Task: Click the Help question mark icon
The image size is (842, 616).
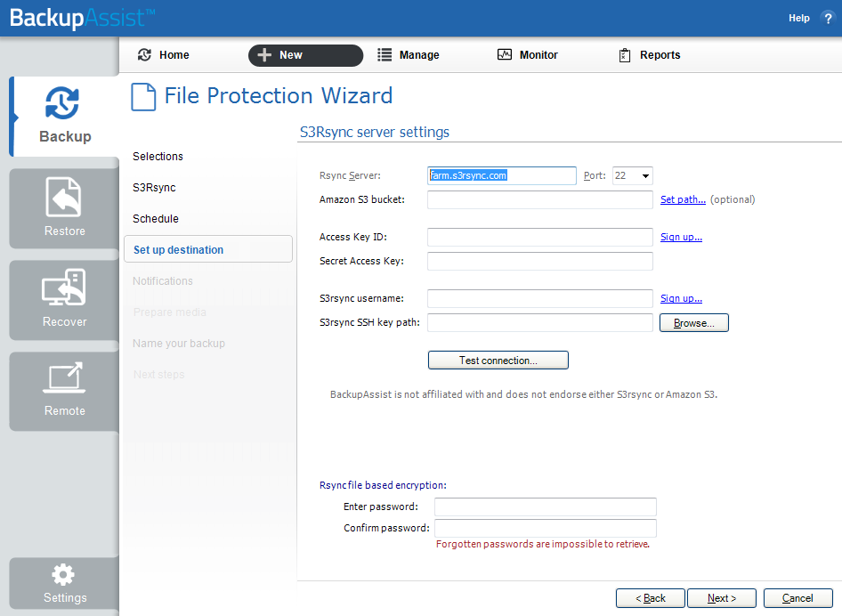Action: (828, 19)
